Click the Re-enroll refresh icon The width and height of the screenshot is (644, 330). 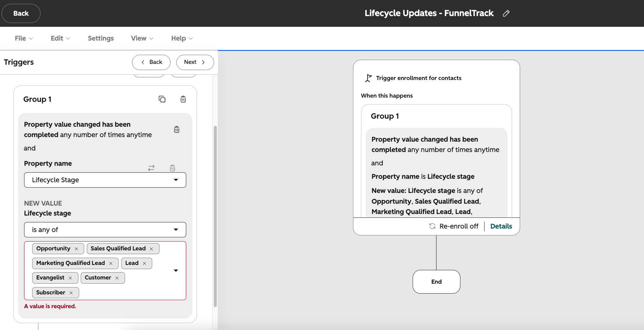pyautogui.click(x=433, y=226)
